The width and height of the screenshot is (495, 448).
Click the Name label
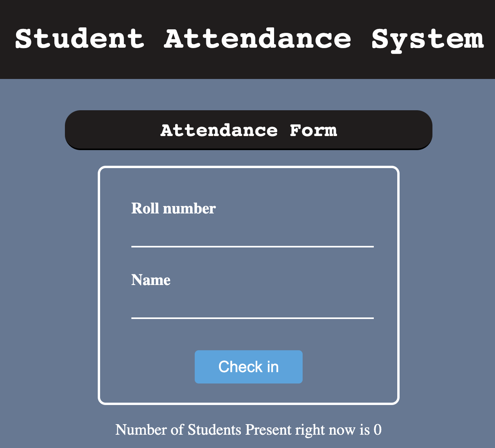click(151, 280)
